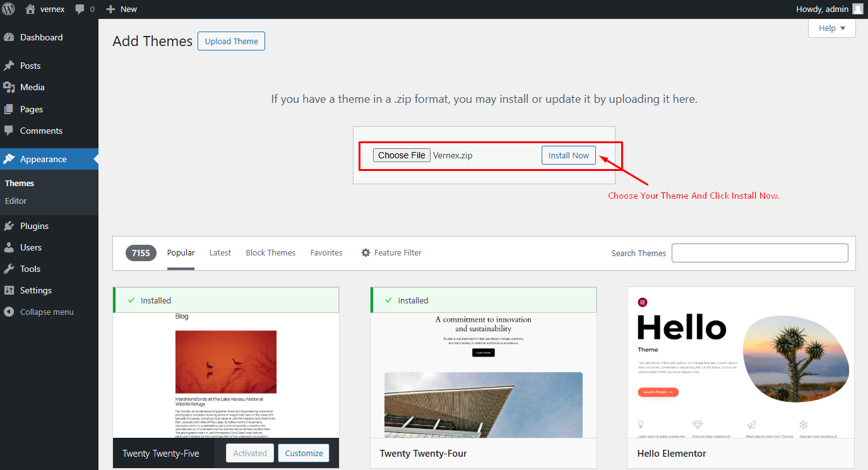Image resolution: width=868 pixels, height=470 pixels.
Task: Click the Twenty Twenty-Five theme title
Action: pos(161,453)
